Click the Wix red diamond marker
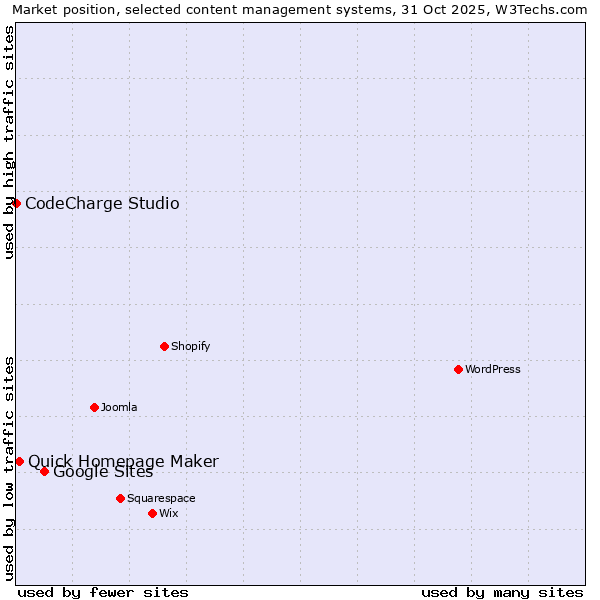The height and width of the screenshot is (600, 600). [x=152, y=513]
